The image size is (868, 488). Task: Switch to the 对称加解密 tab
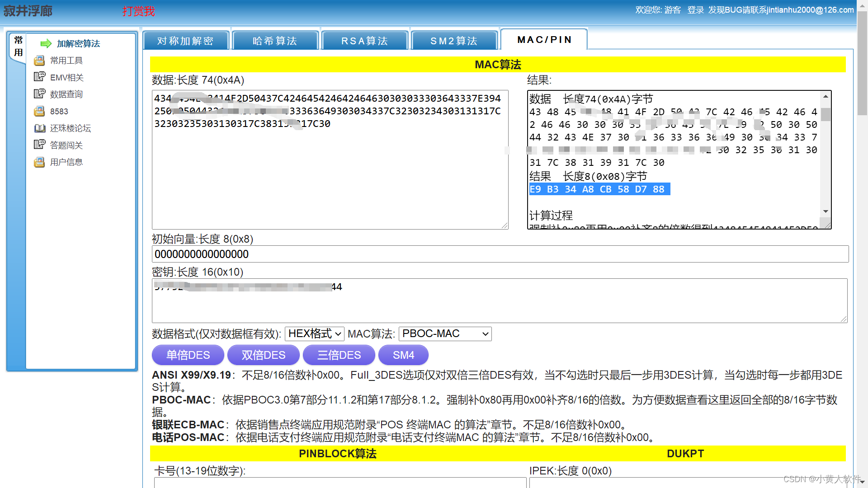pos(186,41)
